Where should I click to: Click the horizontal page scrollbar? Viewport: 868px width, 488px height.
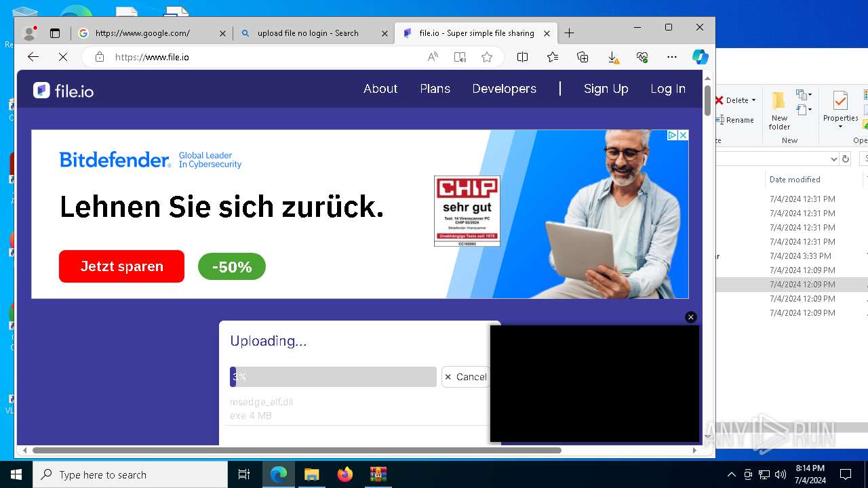click(x=296, y=450)
